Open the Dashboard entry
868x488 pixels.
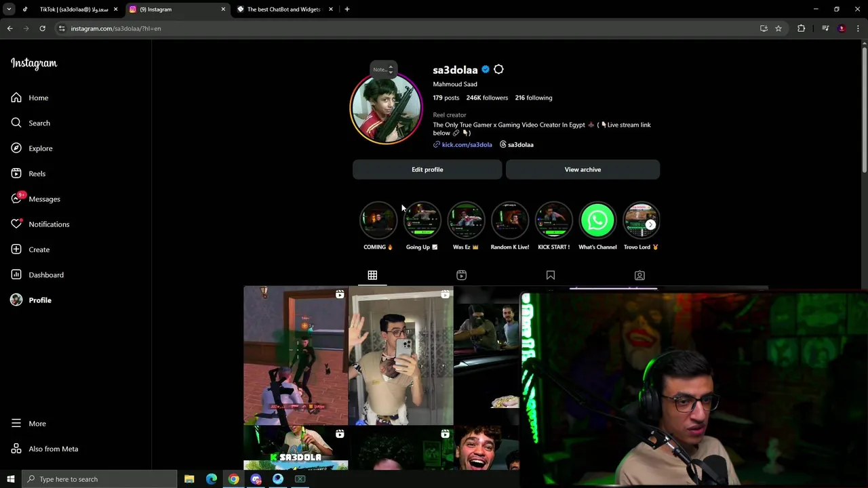point(37,274)
